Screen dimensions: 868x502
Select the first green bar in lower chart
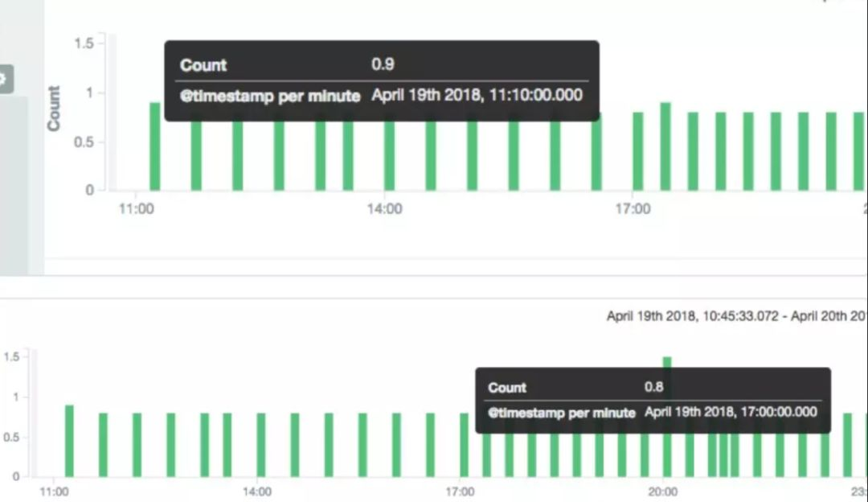69,441
